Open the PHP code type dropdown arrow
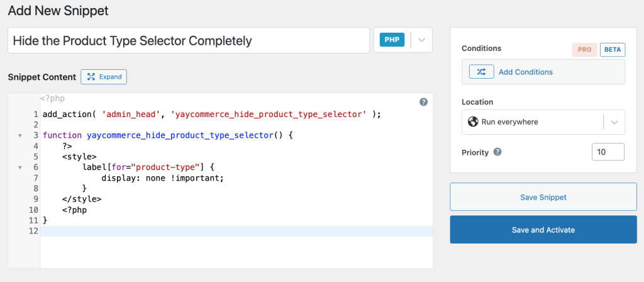This screenshot has width=644, height=282. pos(421,40)
